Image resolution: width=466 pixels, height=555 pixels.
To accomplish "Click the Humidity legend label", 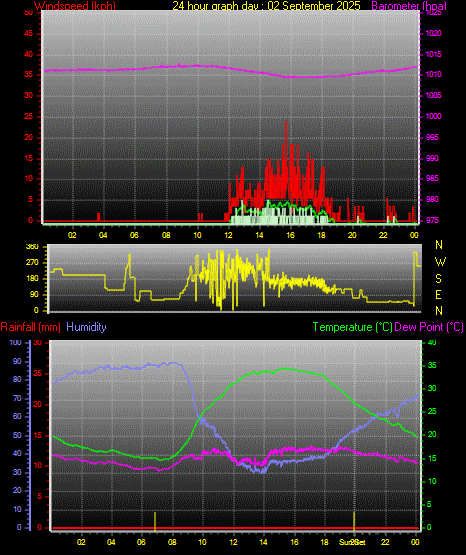I will click(86, 327).
